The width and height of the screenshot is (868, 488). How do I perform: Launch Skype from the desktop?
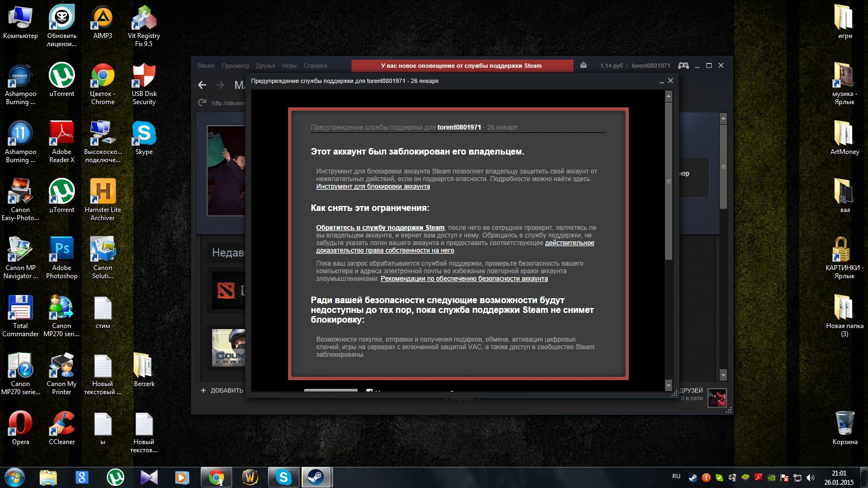(x=144, y=138)
